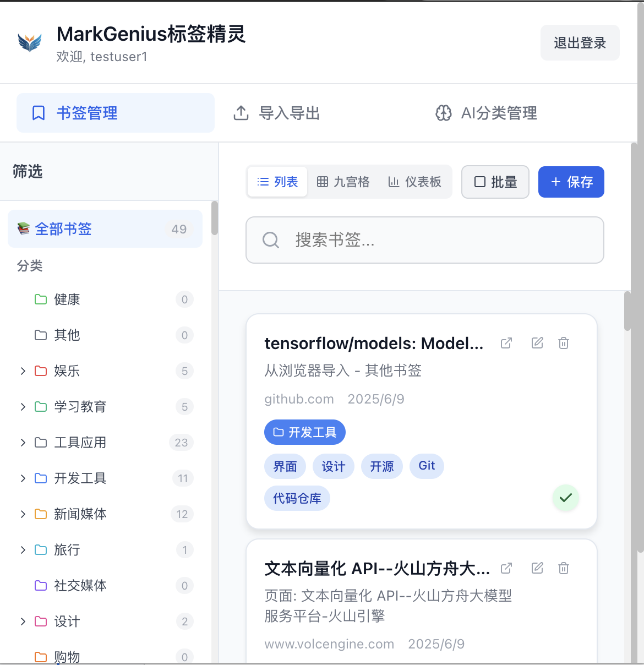Click the 退出登录 logout button
Viewport: 644px width, 665px height.
click(580, 43)
